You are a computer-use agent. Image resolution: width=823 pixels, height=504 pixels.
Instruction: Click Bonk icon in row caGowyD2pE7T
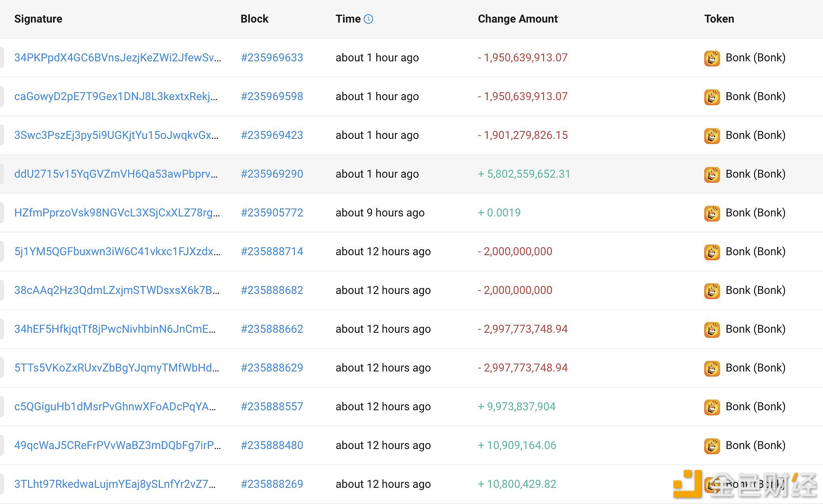(712, 97)
